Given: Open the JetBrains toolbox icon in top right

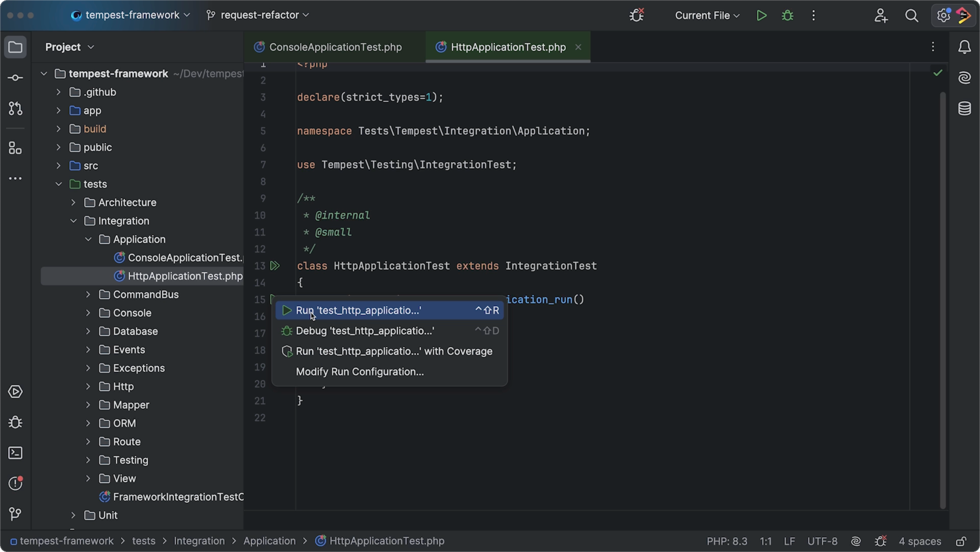Looking at the screenshot, I should (964, 15).
